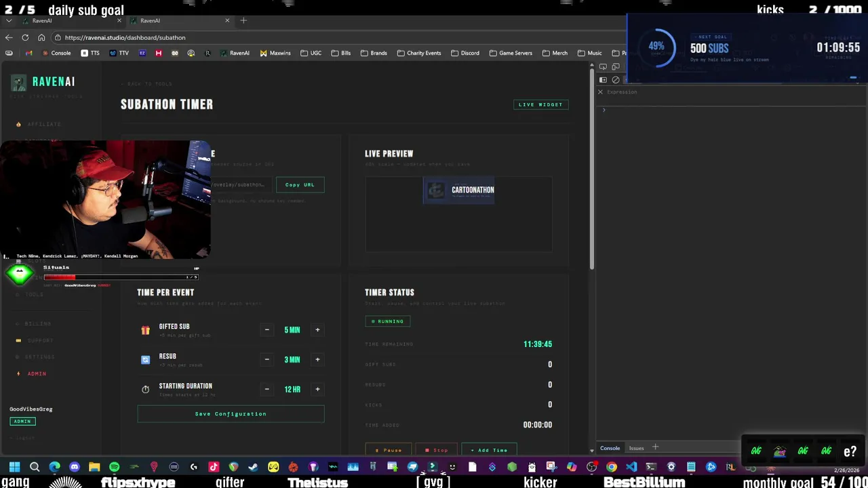Decrease Starting Duration with minus
The image size is (868, 488).
point(267,389)
